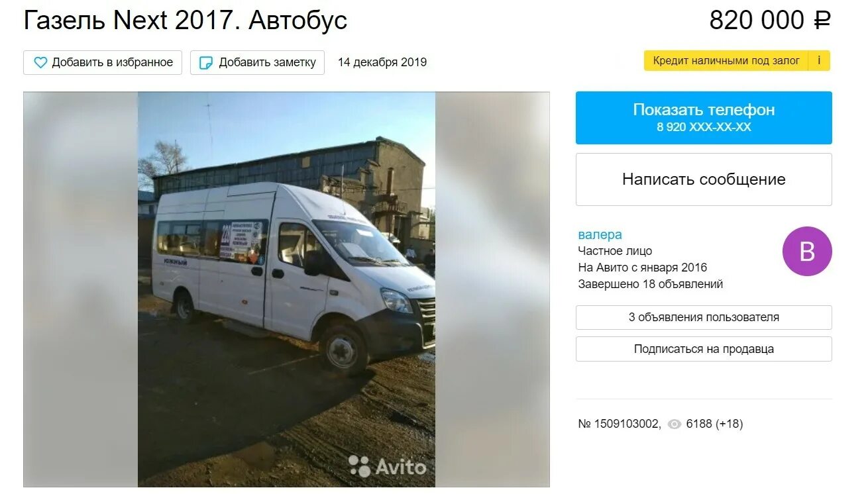Viewport: 868px width, 494px height.
Task: Click the note icon beside Добавить заметку
Action: click(206, 62)
